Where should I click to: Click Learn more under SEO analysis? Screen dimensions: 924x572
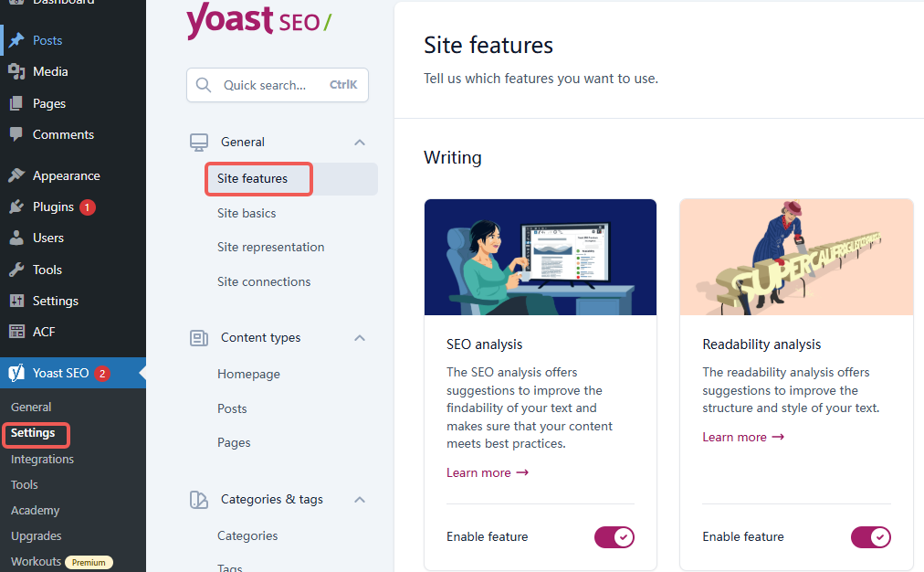coord(488,473)
